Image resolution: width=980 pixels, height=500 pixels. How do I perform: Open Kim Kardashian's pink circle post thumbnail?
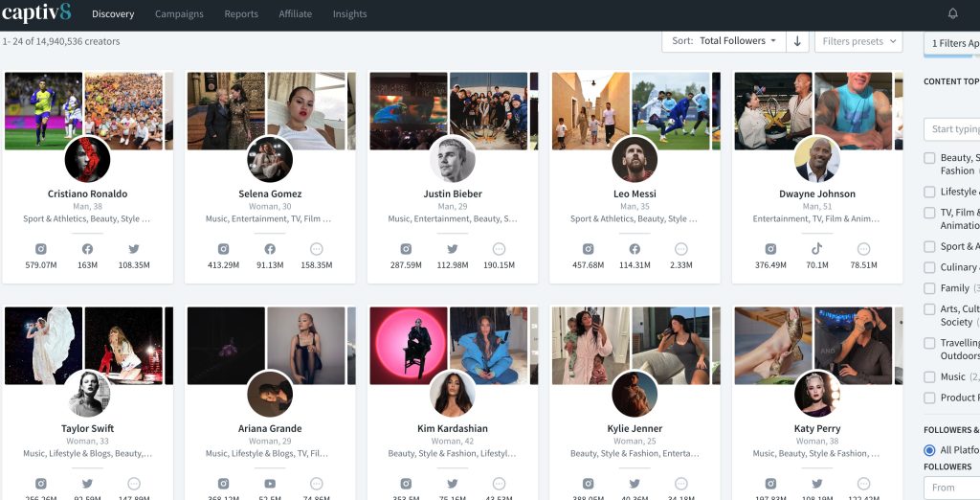coord(409,346)
